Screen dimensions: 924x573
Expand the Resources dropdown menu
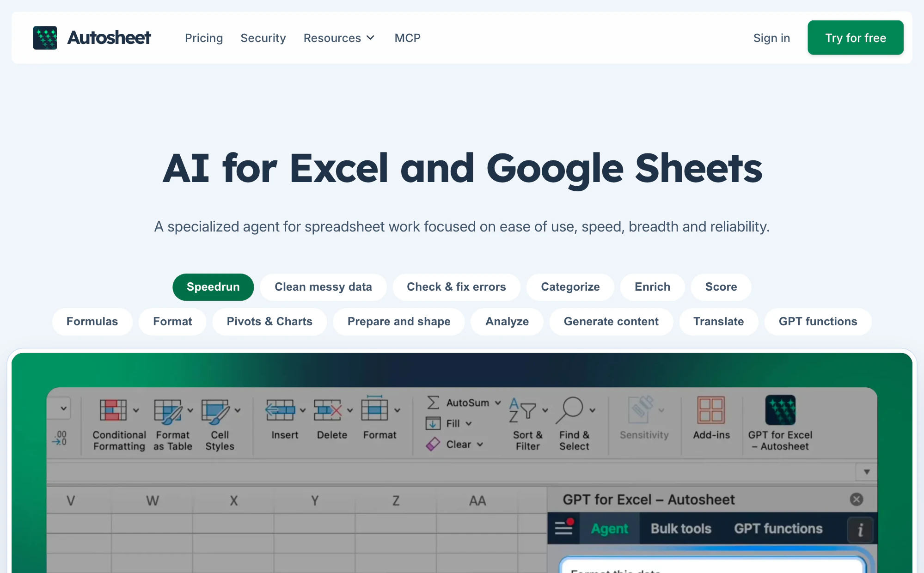tap(339, 38)
